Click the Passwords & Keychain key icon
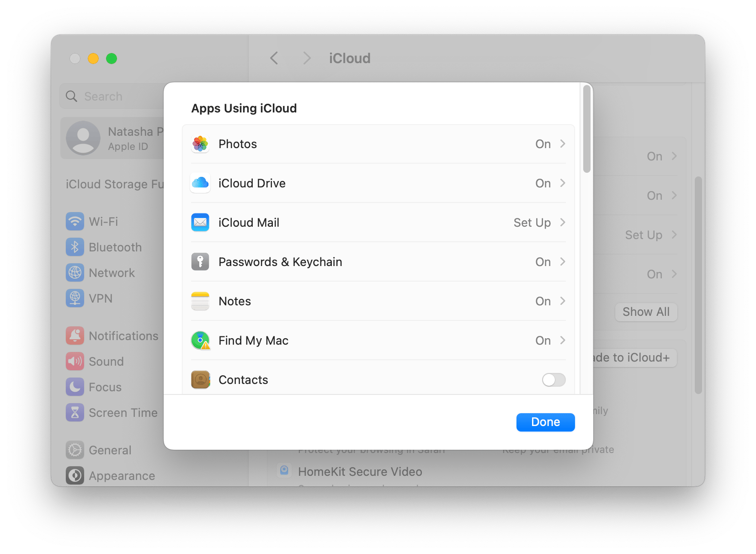 pyautogui.click(x=200, y=261)
